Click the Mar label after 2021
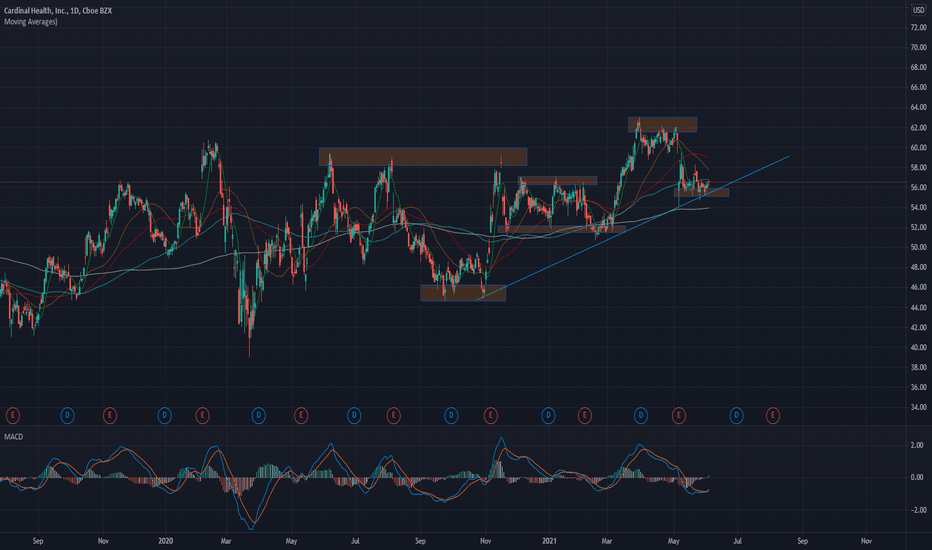This screenshot has width=932, height=550. [x=606, y=541]
